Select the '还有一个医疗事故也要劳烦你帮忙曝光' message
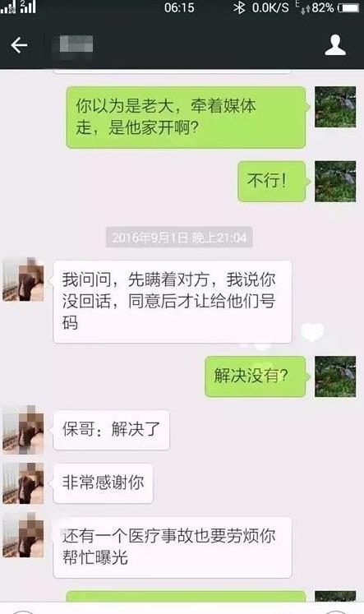This screenshot has height=614, width=364. 173,547
